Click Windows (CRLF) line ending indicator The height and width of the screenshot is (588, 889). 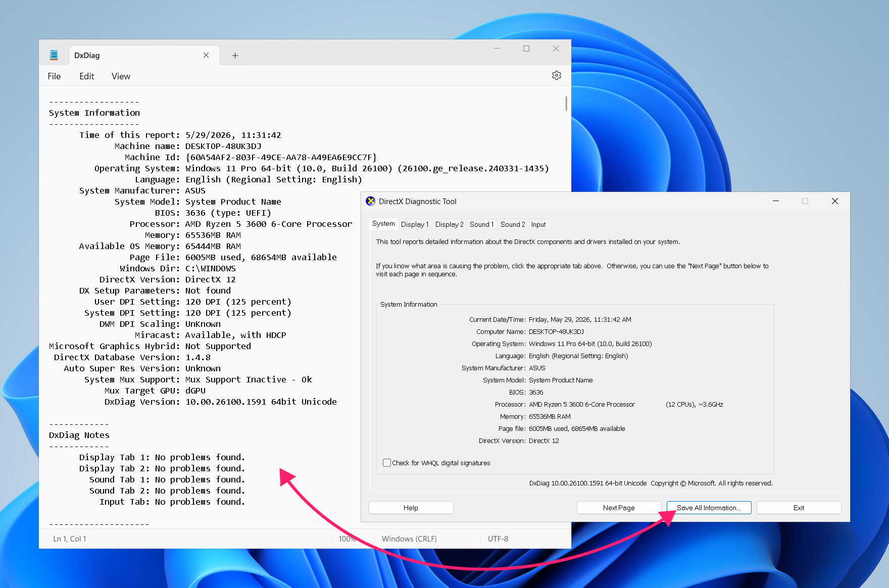(x=409, y=539)
